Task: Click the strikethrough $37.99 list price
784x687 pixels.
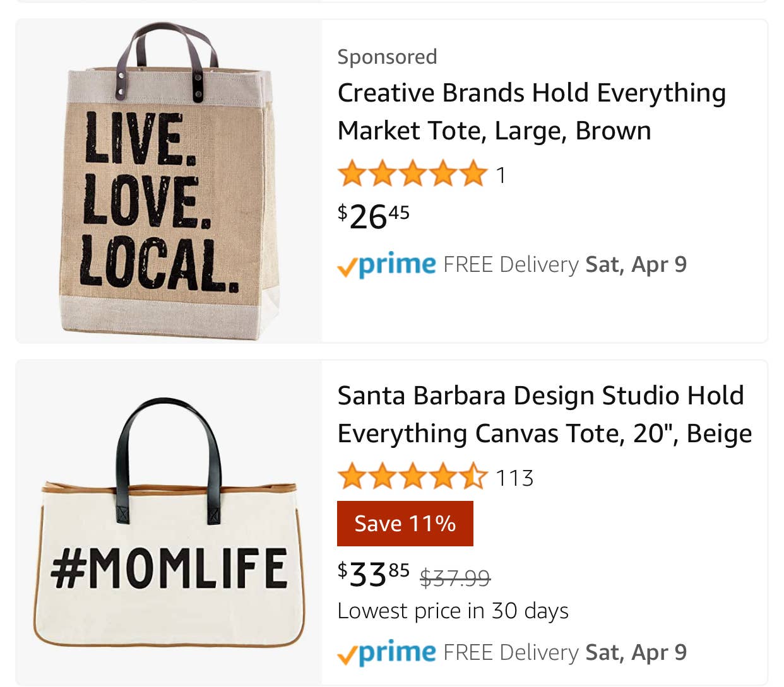Action: click(454, 577)
